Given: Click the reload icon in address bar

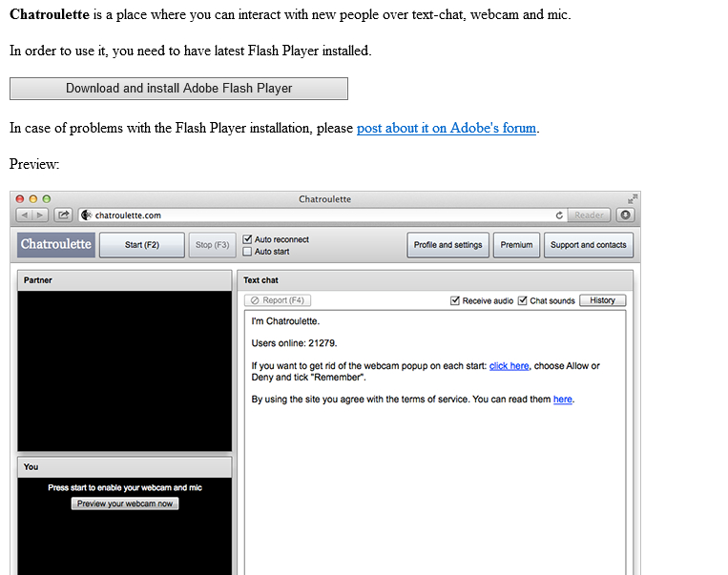Looking at the screenshot, I should click(559, 216).
